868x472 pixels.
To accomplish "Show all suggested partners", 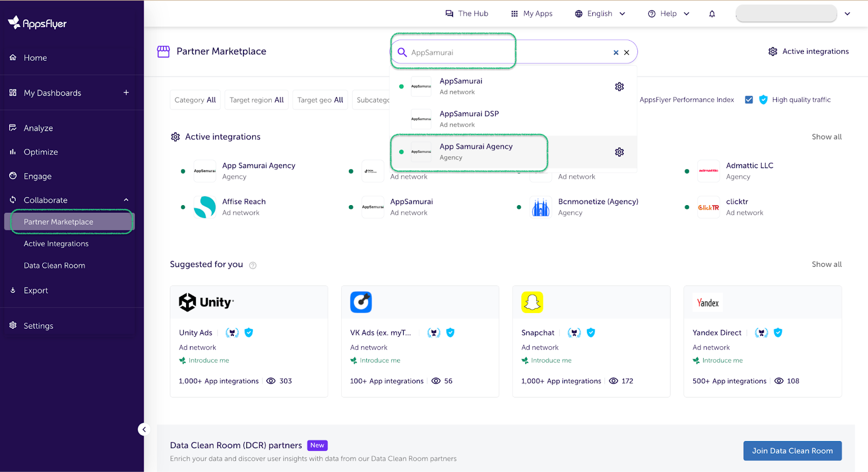I will tap(826, 264).
